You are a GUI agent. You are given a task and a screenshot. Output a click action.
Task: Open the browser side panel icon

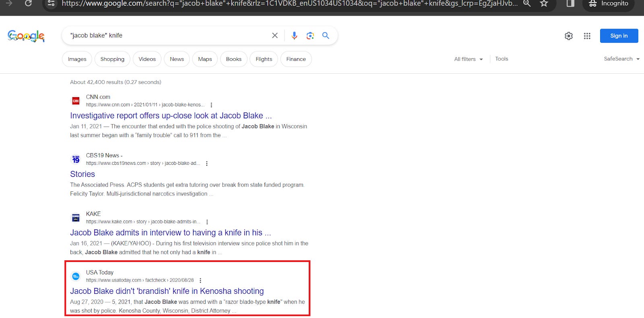570,3
